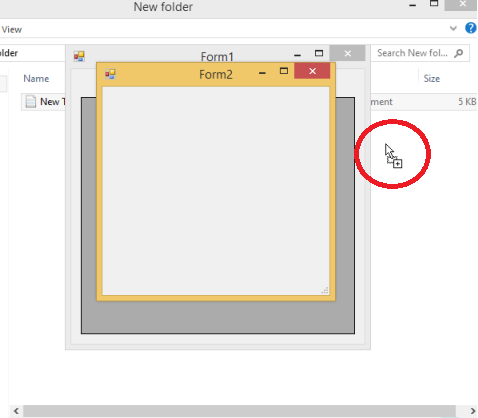
Task: Select the New text document file icon
Action: (x=31, y=102)
